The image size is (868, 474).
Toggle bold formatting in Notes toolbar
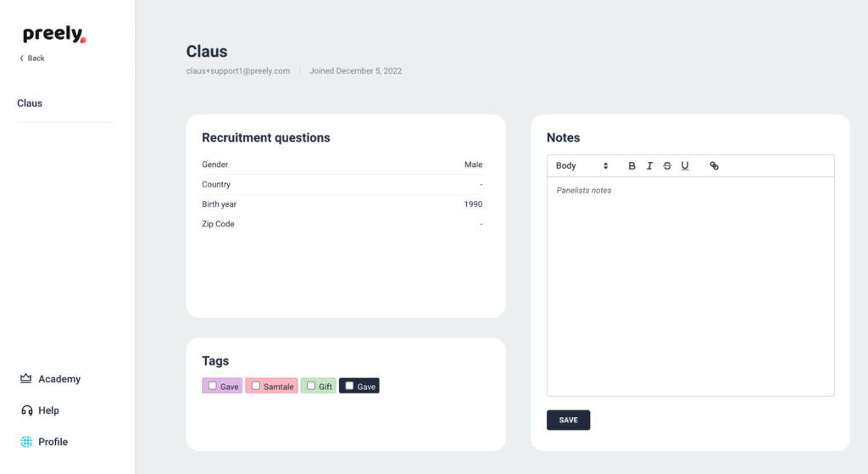tap(632, 166)
